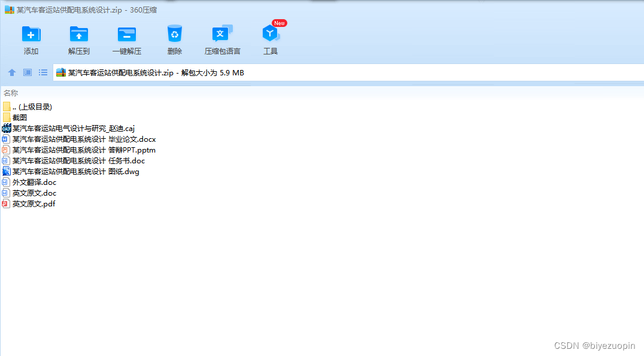Select the 截图 folder icon

[x=6, y=117]
